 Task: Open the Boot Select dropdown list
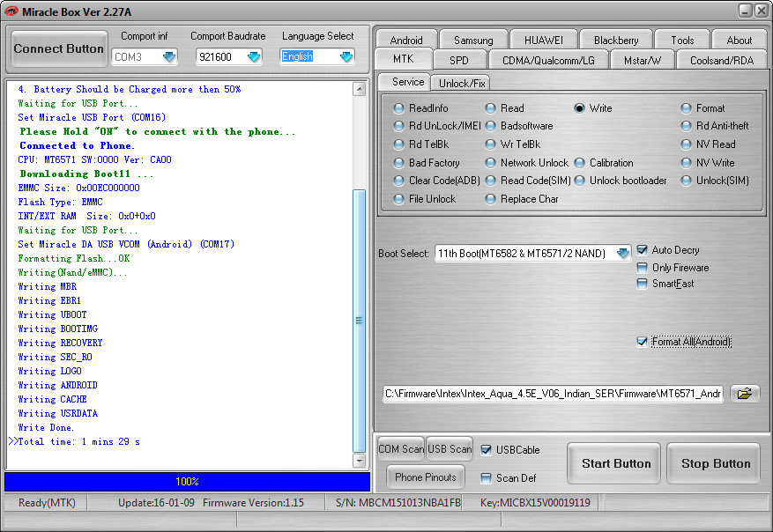pos(623,254)
